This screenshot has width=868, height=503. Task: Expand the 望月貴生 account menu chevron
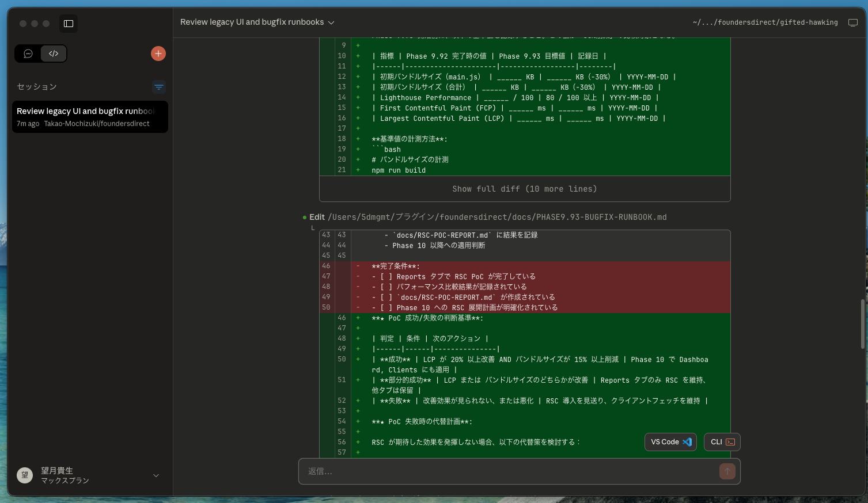point(156,475)
